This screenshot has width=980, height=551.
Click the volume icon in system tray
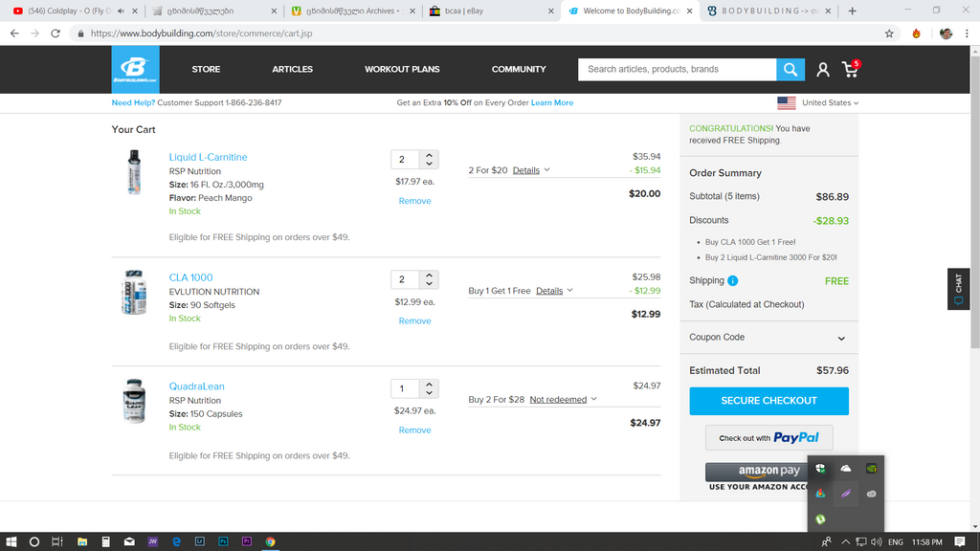(x=877, y=541)
